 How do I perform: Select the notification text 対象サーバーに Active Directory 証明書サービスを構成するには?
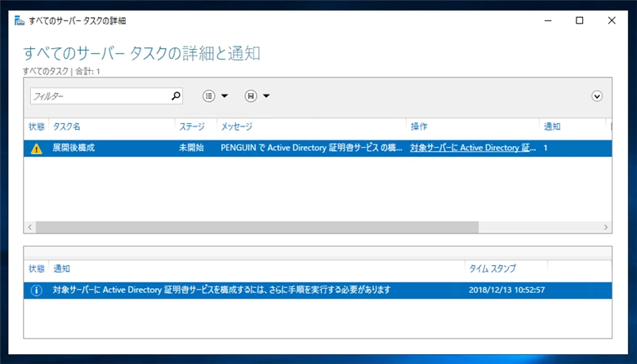[x=221, y=290]
